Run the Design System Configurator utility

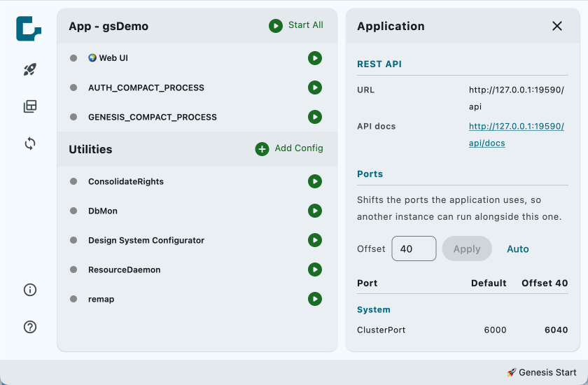coord(315,240)
